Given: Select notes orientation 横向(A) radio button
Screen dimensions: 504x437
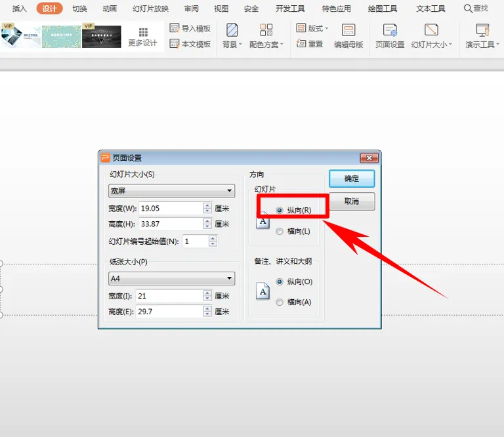Looking at the screenshot, I should pos(280,302).
